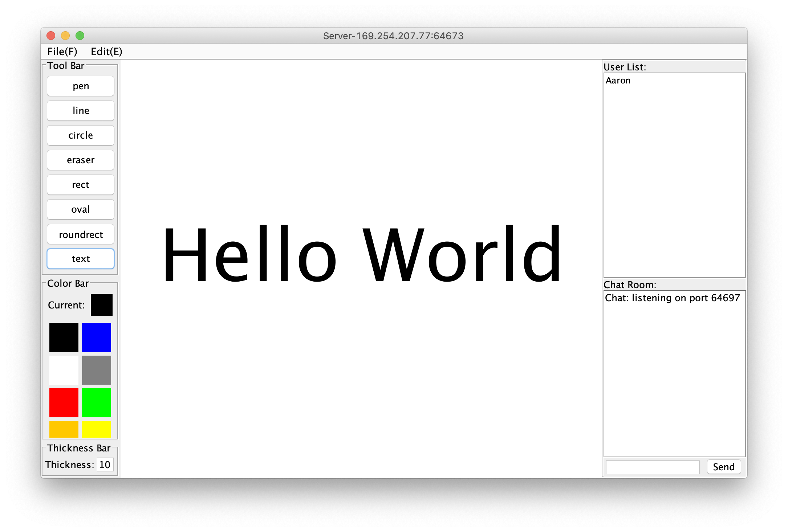Select the pen tool button
The image size is (788, 532).
80,86
